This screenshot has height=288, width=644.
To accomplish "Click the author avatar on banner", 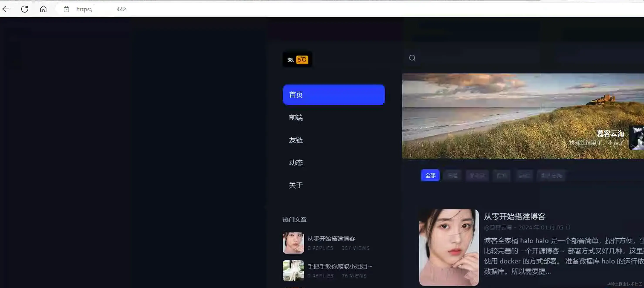I will point(636,138).
